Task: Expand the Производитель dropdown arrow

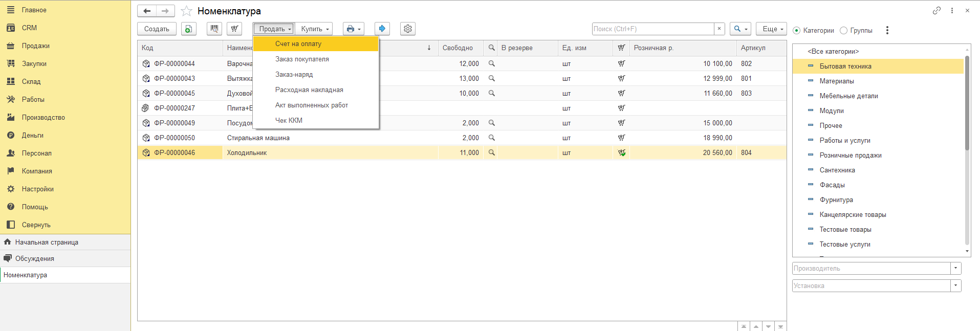Action: (x=956, y=268)
